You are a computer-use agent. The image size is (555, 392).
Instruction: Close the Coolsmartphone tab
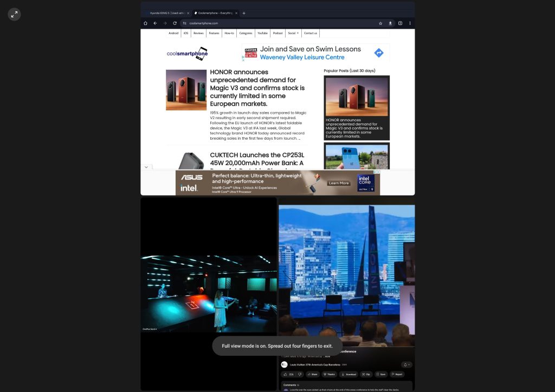pos(236,13)
